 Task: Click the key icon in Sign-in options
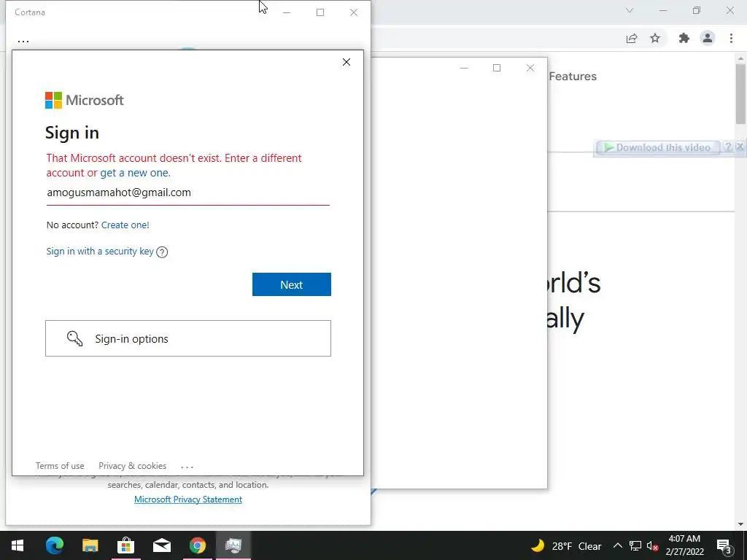[x=74, y=338]
